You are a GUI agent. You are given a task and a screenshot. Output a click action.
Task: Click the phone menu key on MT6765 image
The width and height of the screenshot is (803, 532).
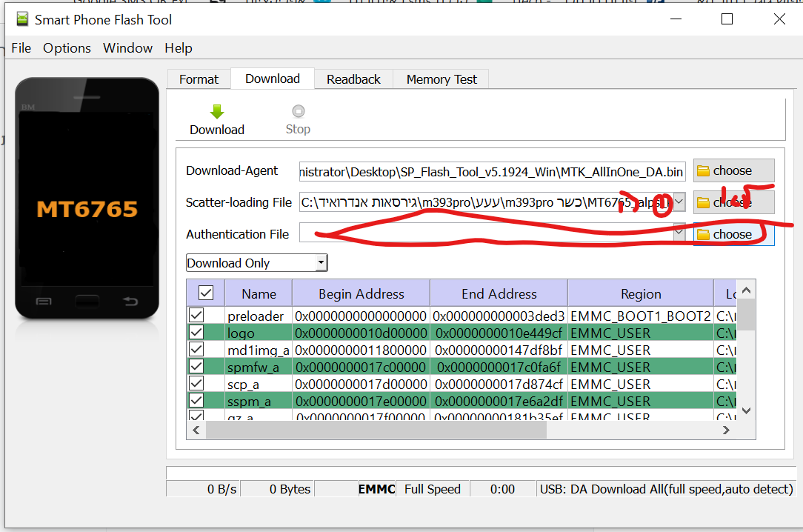tap(44, 301)
